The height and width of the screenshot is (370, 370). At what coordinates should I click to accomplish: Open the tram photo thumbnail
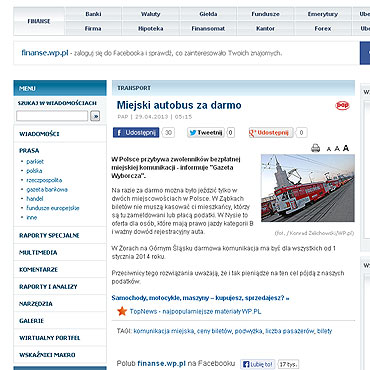308,188
